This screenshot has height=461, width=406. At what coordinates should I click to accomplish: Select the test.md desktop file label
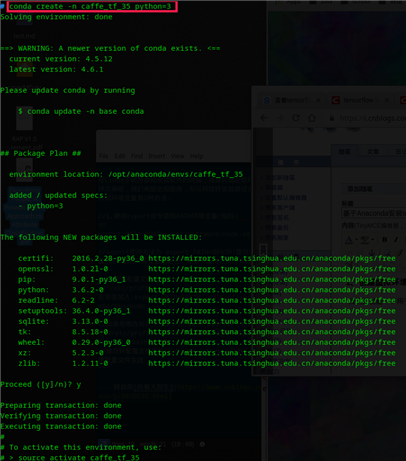point(24,36)
